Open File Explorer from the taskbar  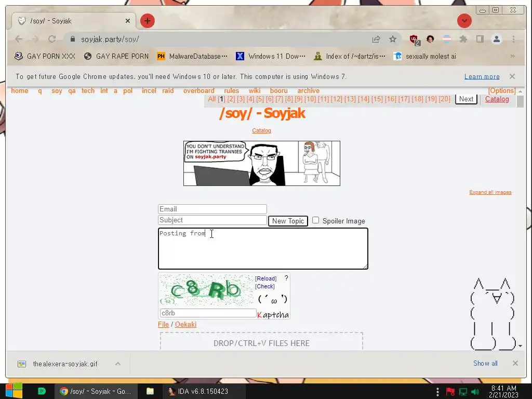tap(150, 391)
